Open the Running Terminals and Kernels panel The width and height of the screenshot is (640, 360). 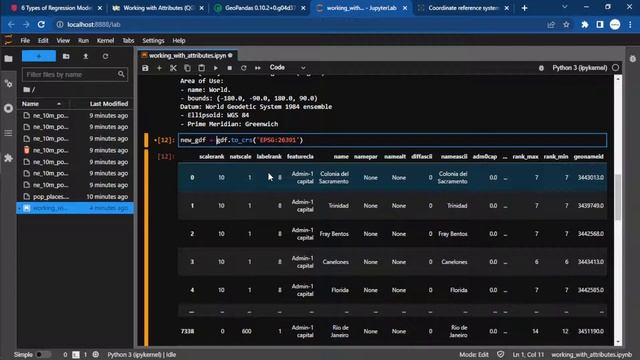pyautogui.click(x=8, y=108)
